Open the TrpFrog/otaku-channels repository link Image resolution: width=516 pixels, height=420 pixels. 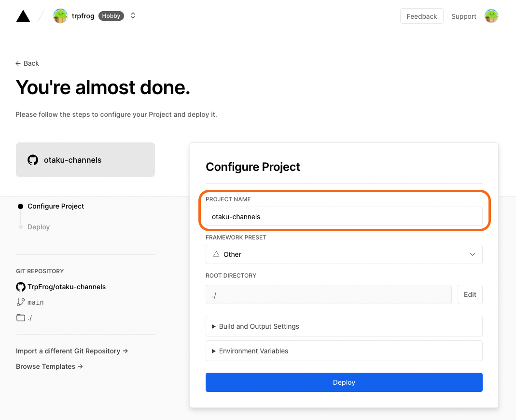[x=67, y=287]
